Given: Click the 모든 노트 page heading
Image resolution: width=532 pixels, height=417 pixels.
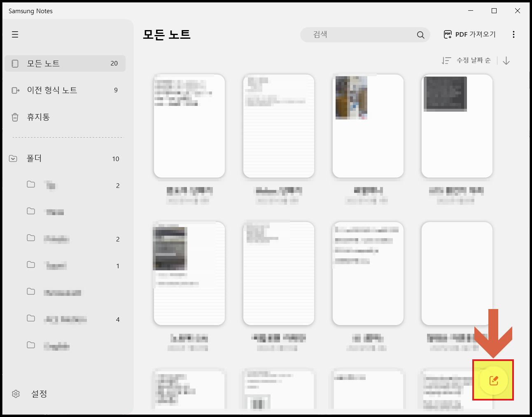Looking at the screenshot, I should 167,35.
